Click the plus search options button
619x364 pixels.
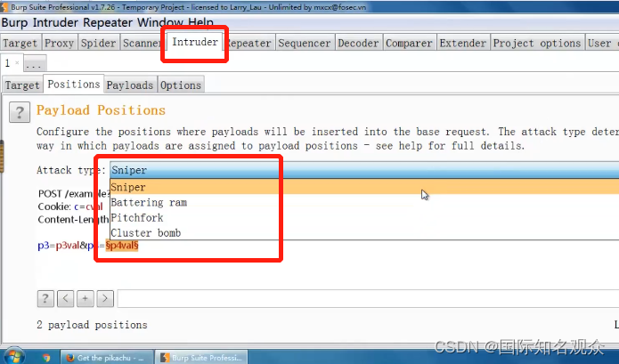tap(86, 298)
